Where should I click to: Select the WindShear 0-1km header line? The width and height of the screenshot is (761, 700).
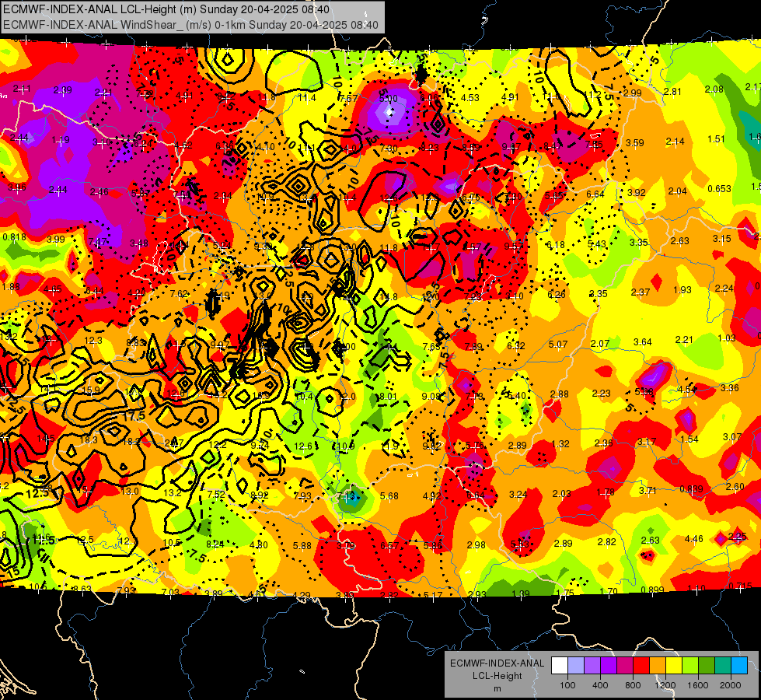190,25
